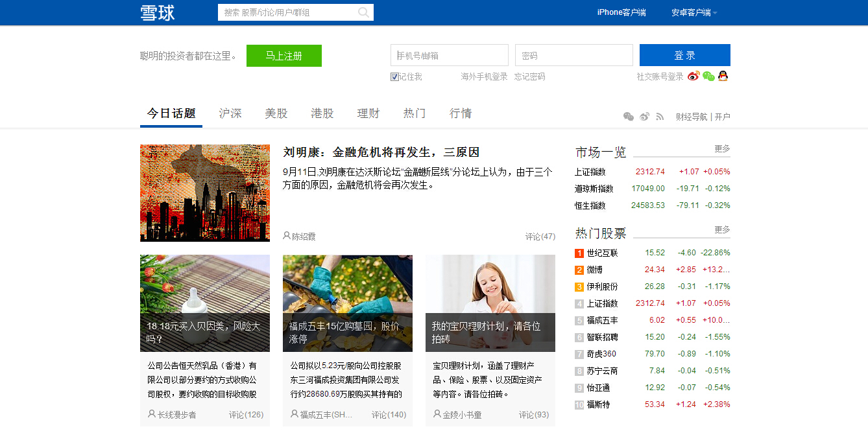
Task: Expand the 安卓客户端 dropdown
Action: (694, 12)
